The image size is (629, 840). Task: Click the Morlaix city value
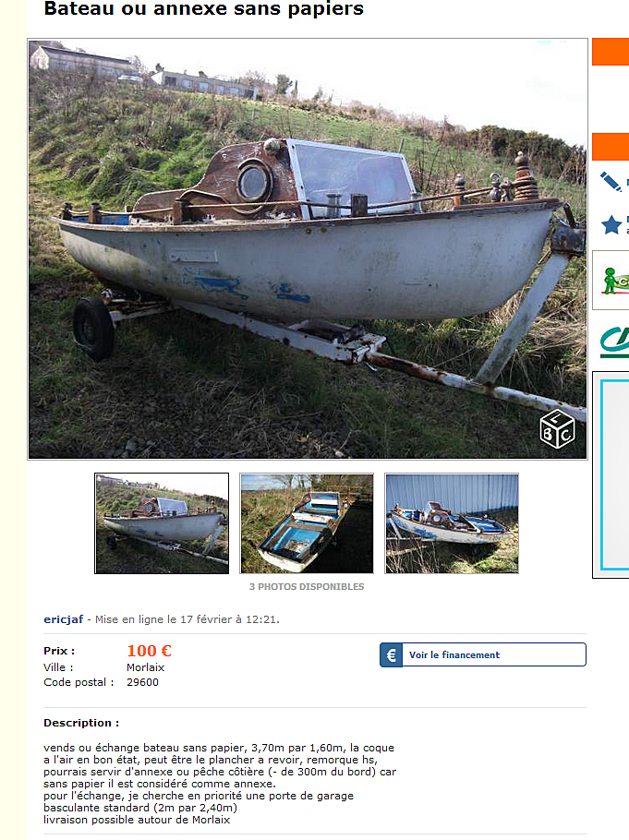[x=145, y=667]
